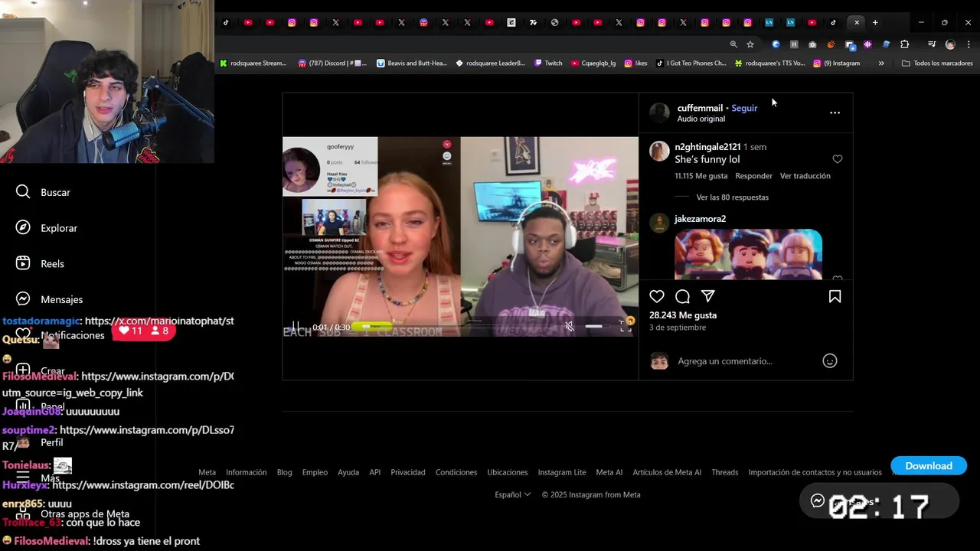The width and height of the screenshot is (980, 551).
Task: Open Otras apps de Meta in sidebar
Action: click(73, 514)
